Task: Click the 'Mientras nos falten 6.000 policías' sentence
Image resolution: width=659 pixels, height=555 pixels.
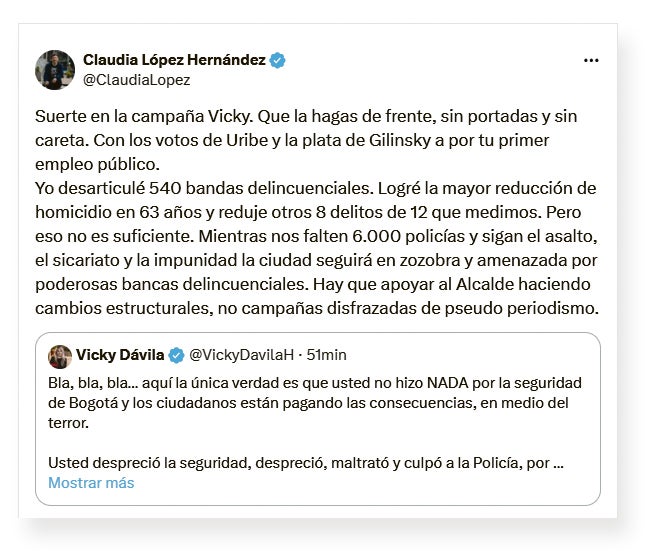Action: [400, 236]
